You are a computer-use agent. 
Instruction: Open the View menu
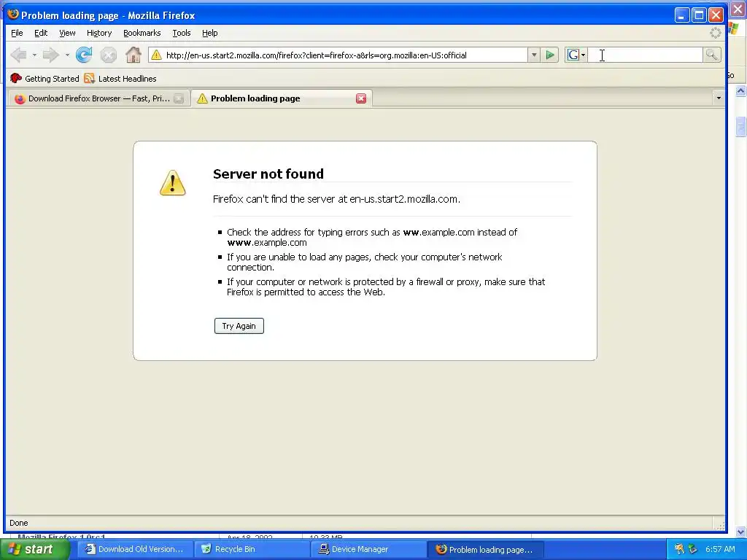67,33
